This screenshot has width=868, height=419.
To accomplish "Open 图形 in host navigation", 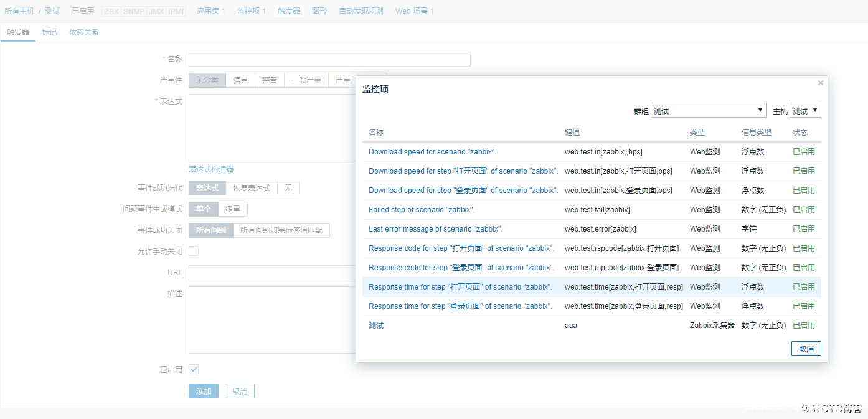I will pyautogui.click(x=319, y=11).
